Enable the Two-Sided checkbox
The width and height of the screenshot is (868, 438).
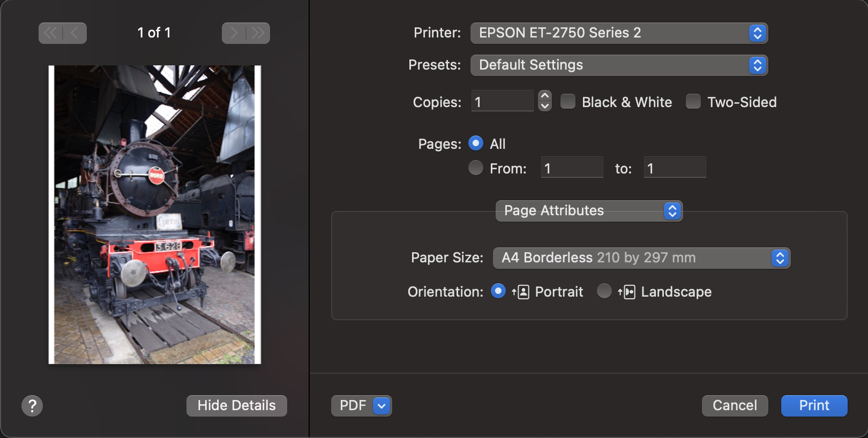(x=693, y=102)
